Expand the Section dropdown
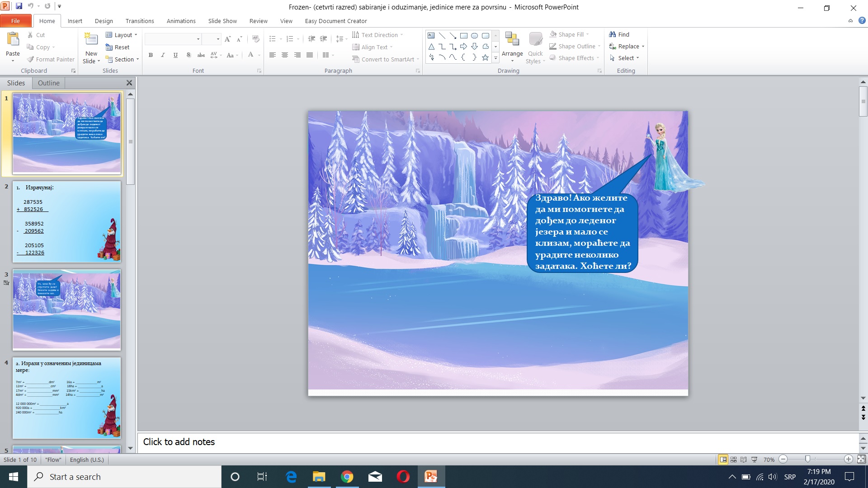The image size is (868, 488). coord(122,59)
